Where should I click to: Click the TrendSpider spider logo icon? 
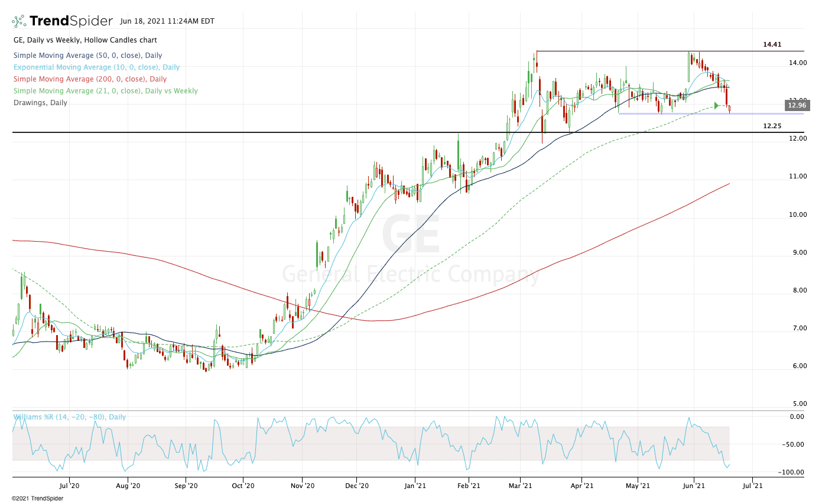(x=19, y=21)
